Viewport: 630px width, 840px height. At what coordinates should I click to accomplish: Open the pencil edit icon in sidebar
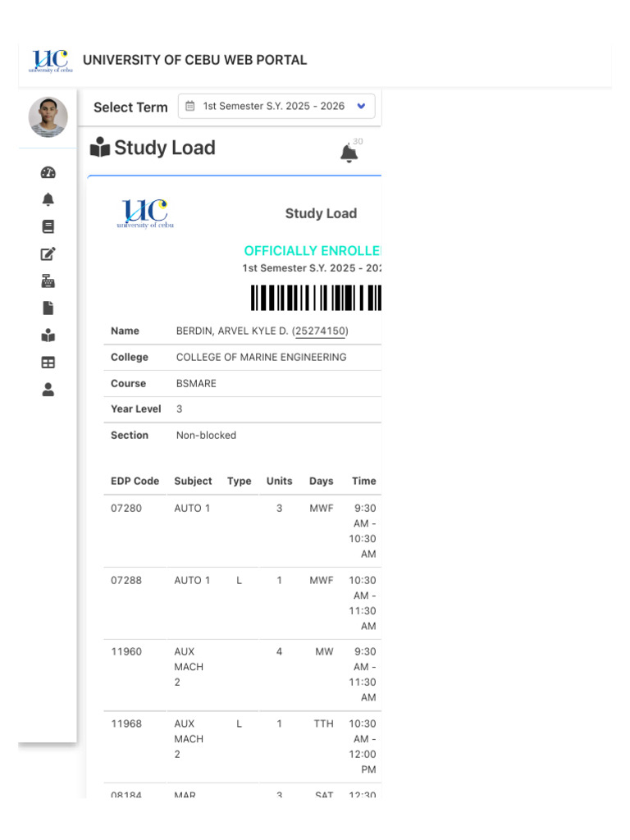click(48, 254)
